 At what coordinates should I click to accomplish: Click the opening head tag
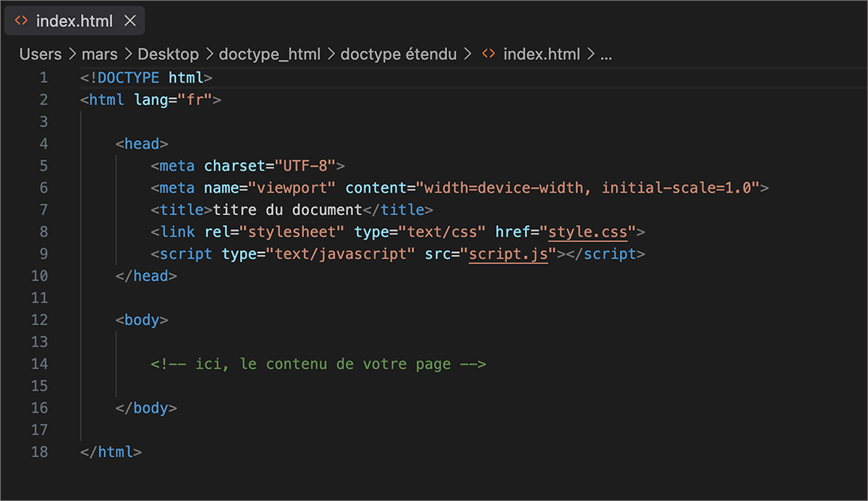click(x=142, y=144)
